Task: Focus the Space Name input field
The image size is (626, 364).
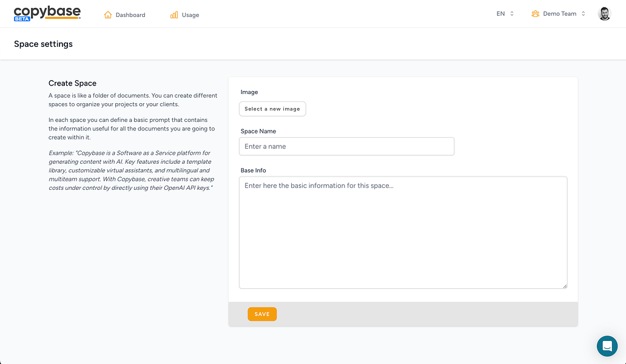Action: pos(346,146)
